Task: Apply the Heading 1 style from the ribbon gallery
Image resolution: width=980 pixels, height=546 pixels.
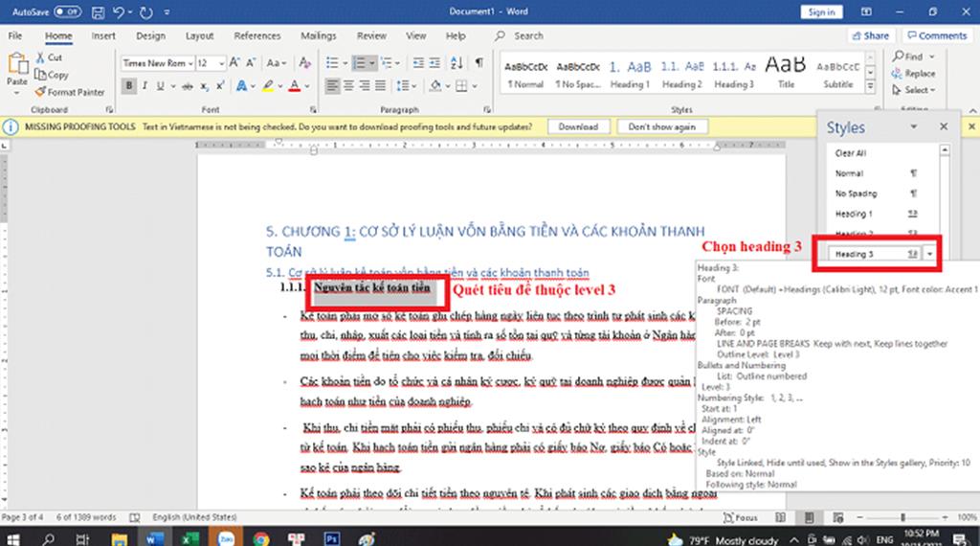Action: 630,73
